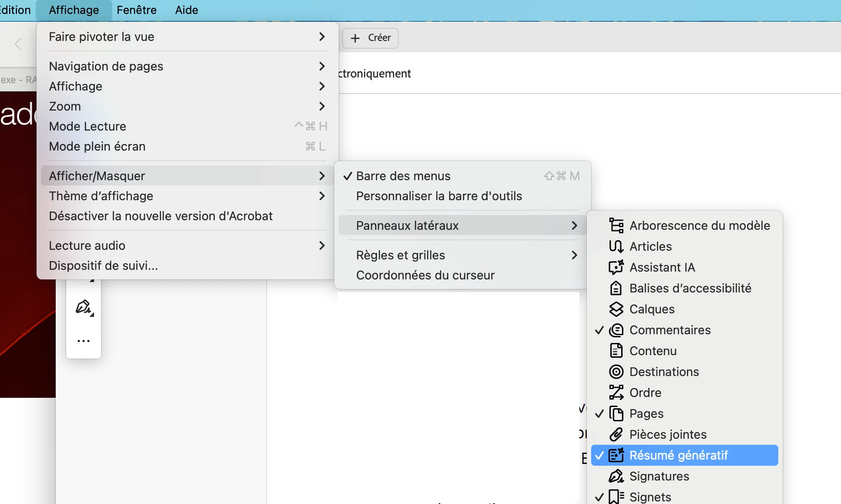This screenshot has width=841, height=504.
Task: Uncheck the highlighted Résumé génératif item
Action: point(678,455)
